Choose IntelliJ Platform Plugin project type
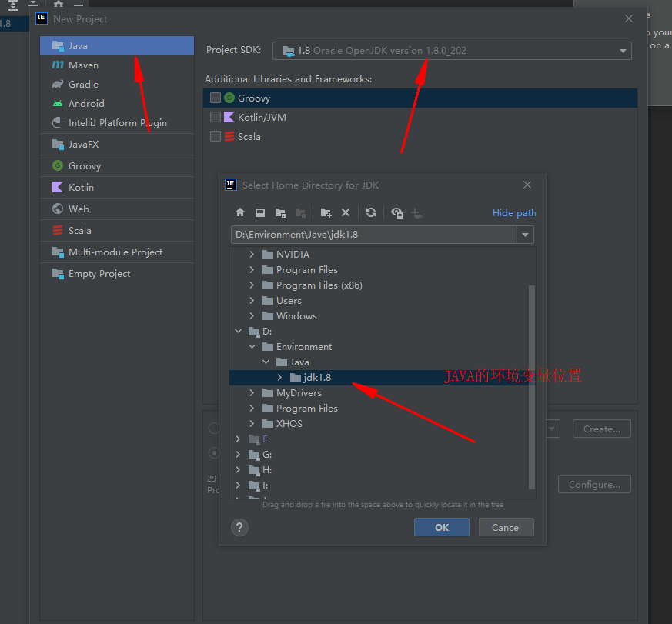 click(x=117, y=123)
